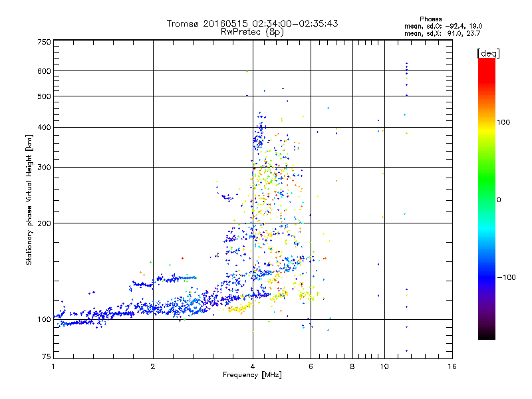Click the x-axis tick label '6'
Image resolution: width=532 pixels, height=399 pixels.
[311, 366]
